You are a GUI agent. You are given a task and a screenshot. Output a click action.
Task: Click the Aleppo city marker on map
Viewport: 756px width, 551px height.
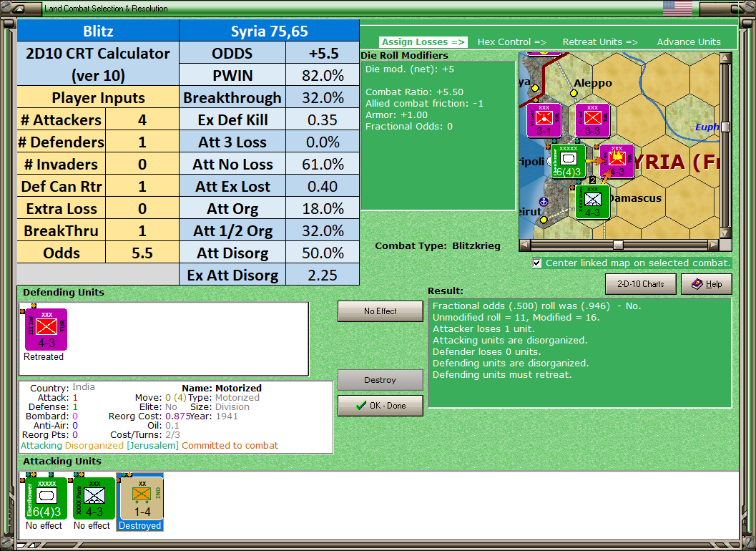tap(574, 93)
